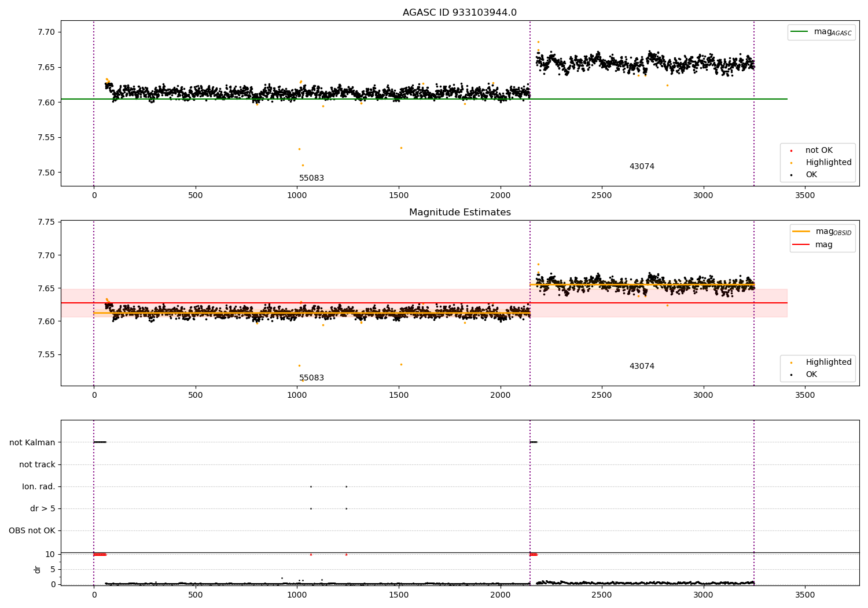The height and width of the screenshot is (608, 868).
Task: Click the 7.55 tick label on middle plot
Action: (46, 354)
